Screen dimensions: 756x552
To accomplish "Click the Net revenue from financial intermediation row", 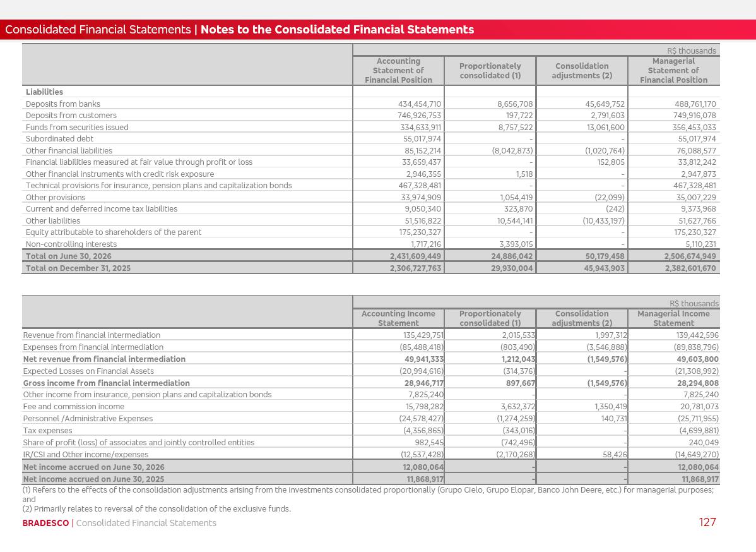I will (x=371, y=359).
